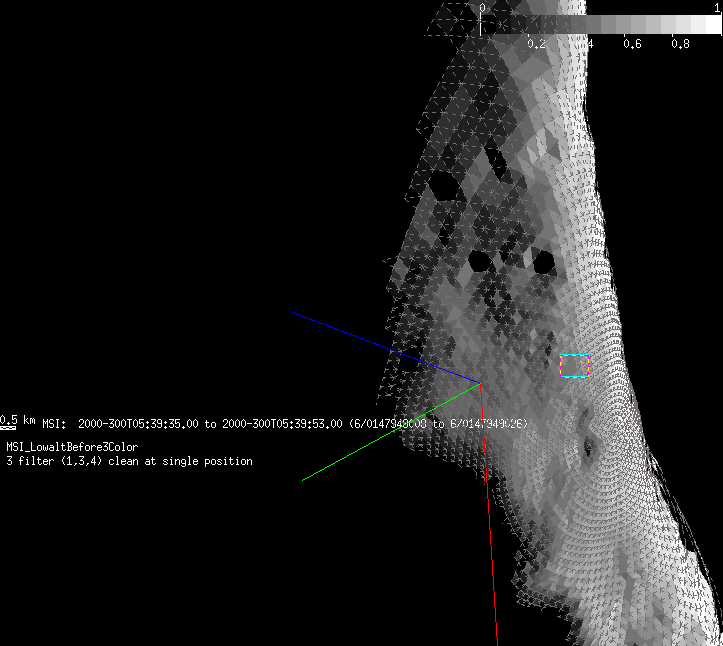
Task: Click the red dashed axis line
Action: point(490,520)
